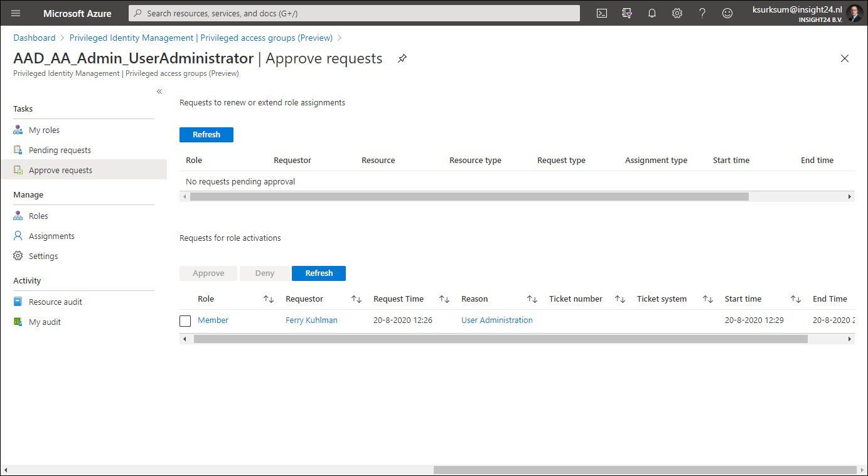The width and height of the screenshot is (868, 476).
Task: Click the My audit icon
Action: point(18,322)
